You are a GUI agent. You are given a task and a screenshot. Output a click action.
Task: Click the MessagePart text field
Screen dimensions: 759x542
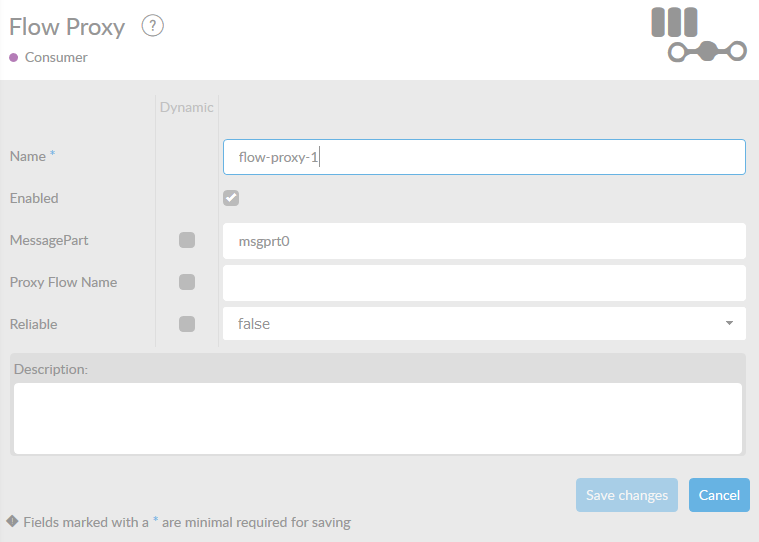[484, 241]
